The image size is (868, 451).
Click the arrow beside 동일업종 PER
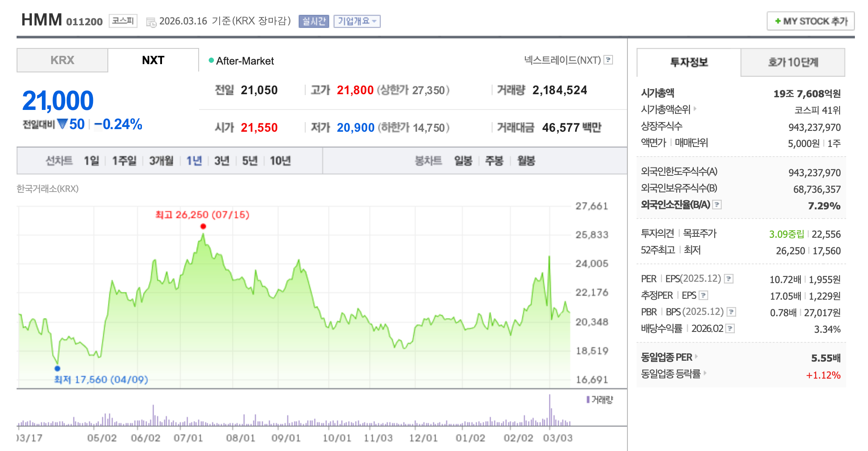pos(696,356)
